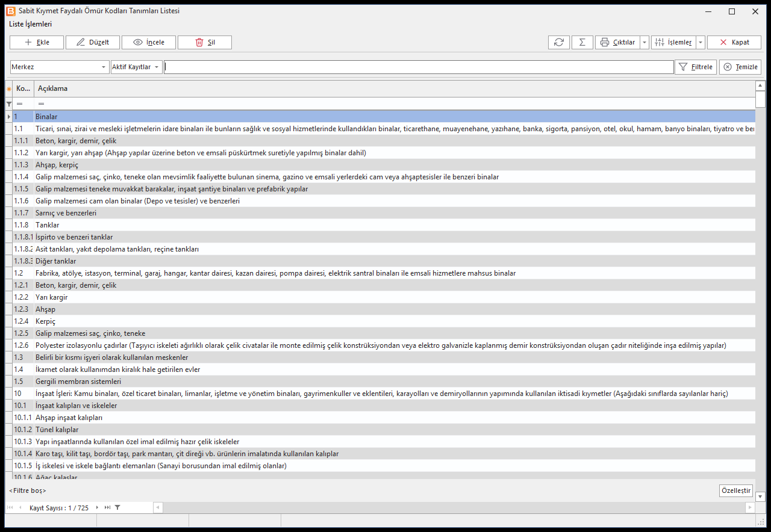Image resolution: width=771 pixels, height=532 pixels.
Task: Go to the next record arrow
Action: tap(97, 508)
